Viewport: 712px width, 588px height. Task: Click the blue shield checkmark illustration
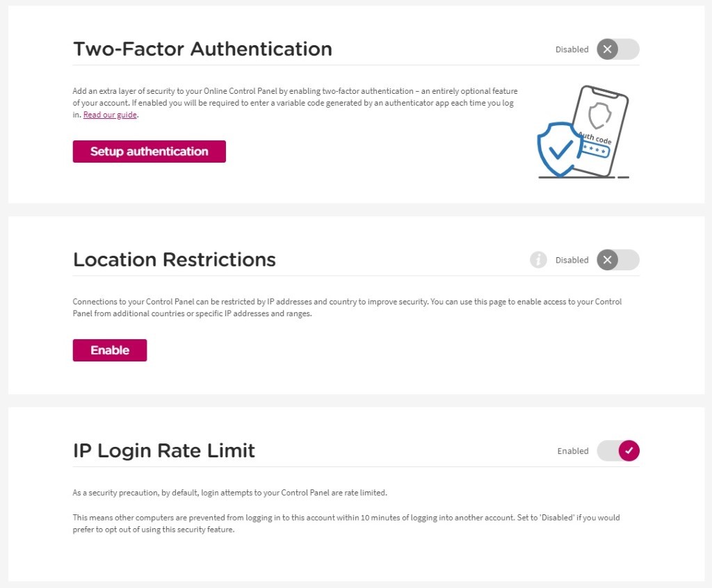558,149
